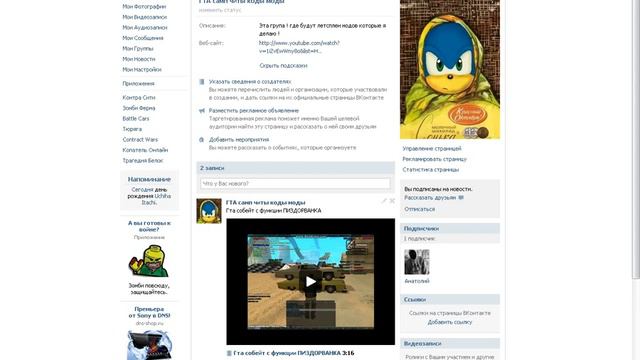Image resolution: width=640 pixels, height=360 pixels.
Task: Open the Sony DNS ad image
Action: coord(149,345)
